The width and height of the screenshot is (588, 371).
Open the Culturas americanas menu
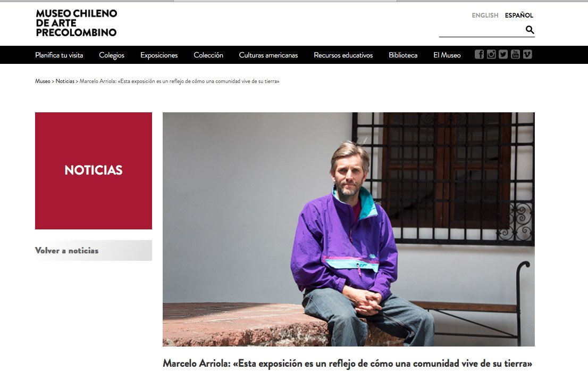tap(268, 55)
